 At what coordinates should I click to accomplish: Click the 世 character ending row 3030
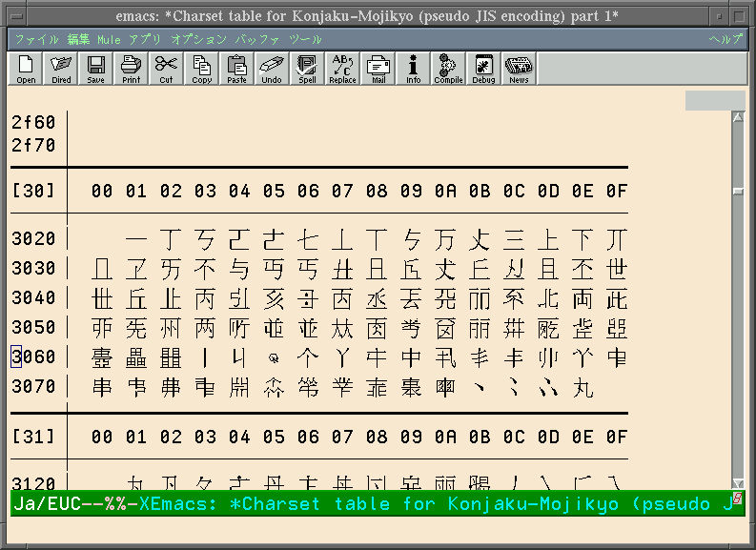617,270
